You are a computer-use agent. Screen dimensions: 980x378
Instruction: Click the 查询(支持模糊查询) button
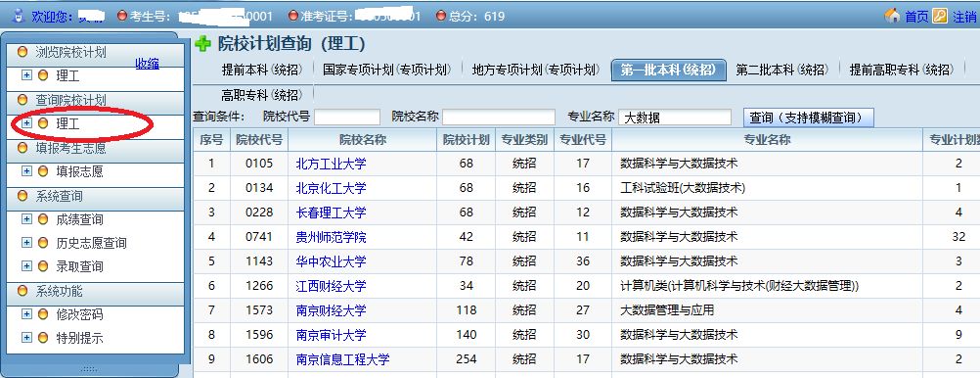click(x=808, y=118)
